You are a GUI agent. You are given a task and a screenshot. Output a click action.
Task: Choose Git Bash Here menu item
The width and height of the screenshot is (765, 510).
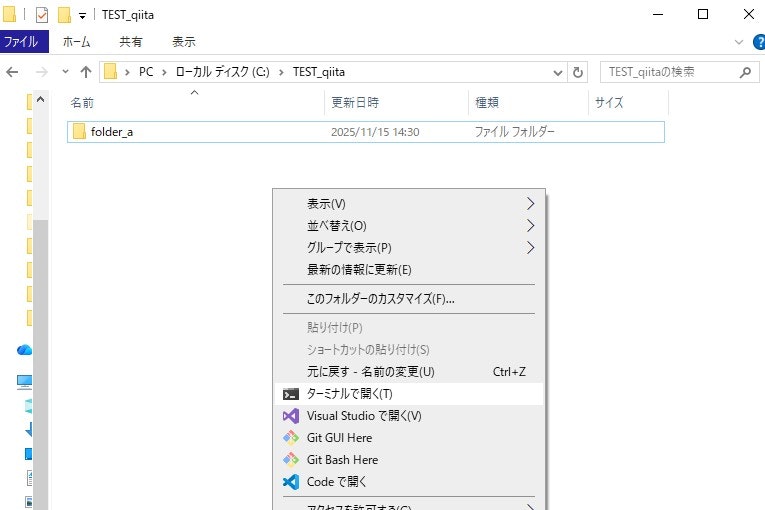409,460
